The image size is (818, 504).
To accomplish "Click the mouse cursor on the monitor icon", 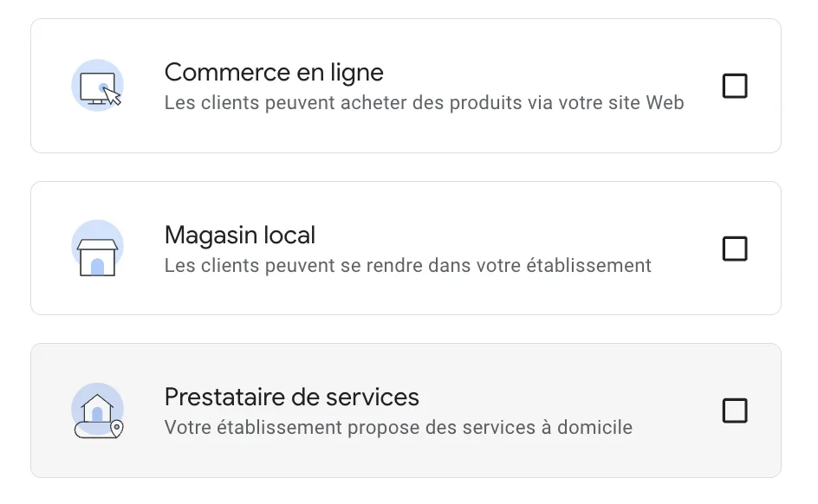I will coord(113,95).
